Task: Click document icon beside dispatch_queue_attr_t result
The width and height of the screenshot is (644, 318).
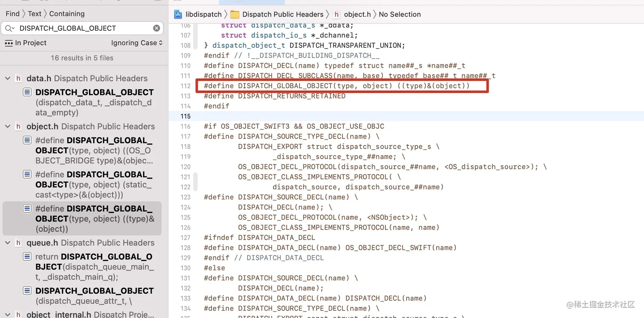Action: [26, 291]
